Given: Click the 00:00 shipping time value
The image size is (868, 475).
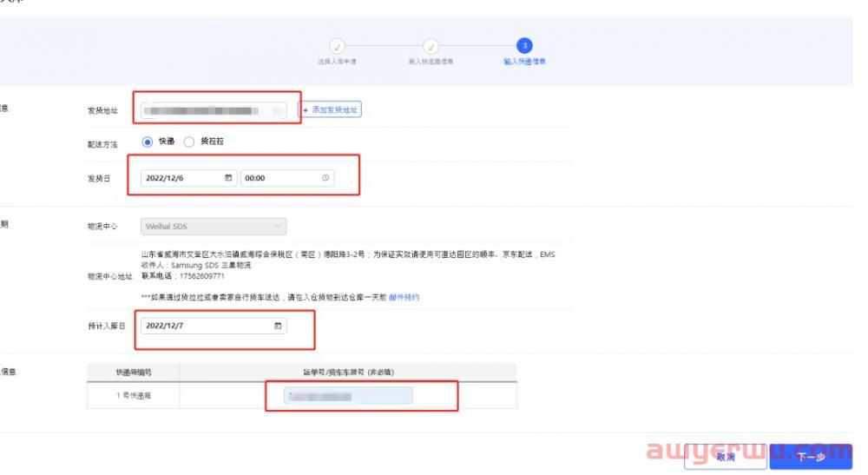Looking at the screenshot, I should (255, 178).
